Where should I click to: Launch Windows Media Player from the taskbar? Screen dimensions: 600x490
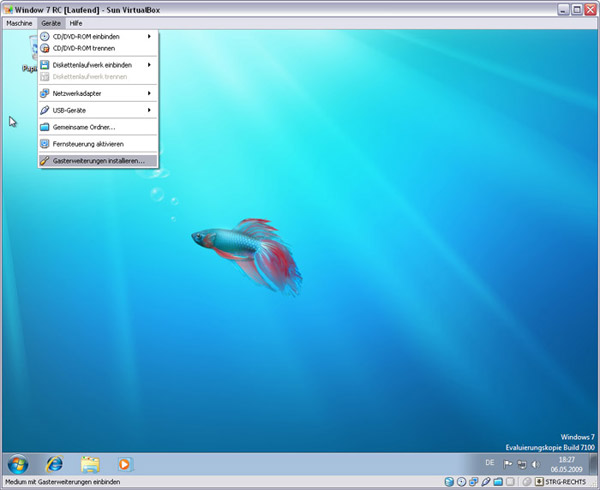(x=125, y=463)
